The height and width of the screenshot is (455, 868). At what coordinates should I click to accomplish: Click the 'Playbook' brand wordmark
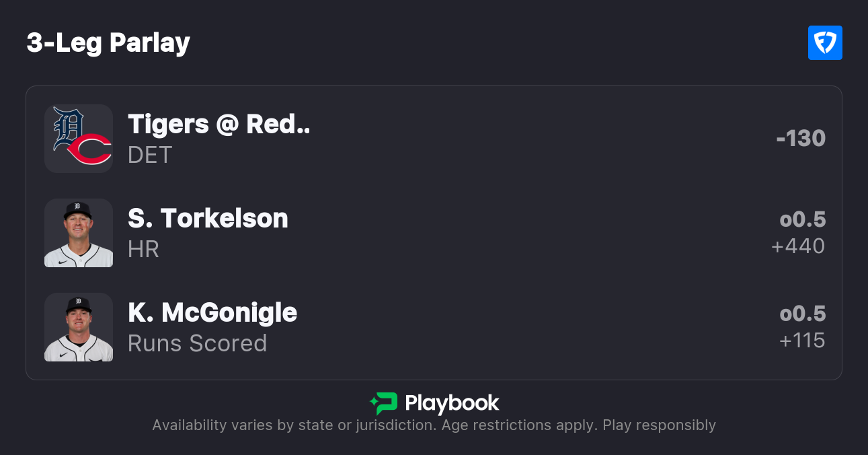(x=452, y=404)
